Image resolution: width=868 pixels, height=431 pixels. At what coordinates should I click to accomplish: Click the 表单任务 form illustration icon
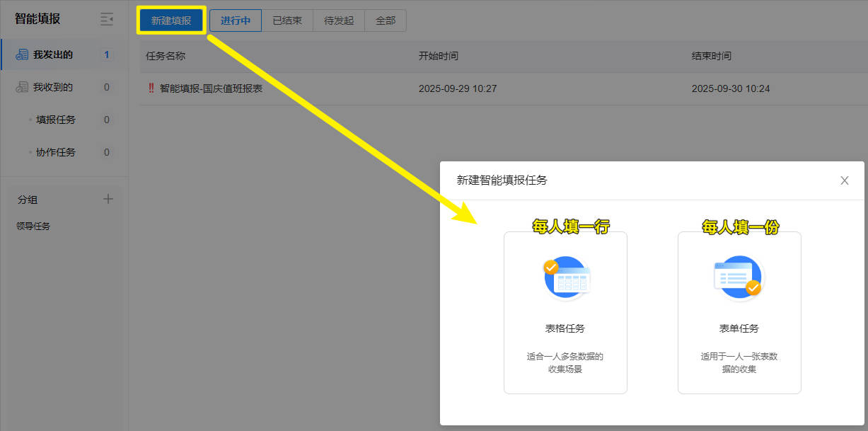point(739,278)
